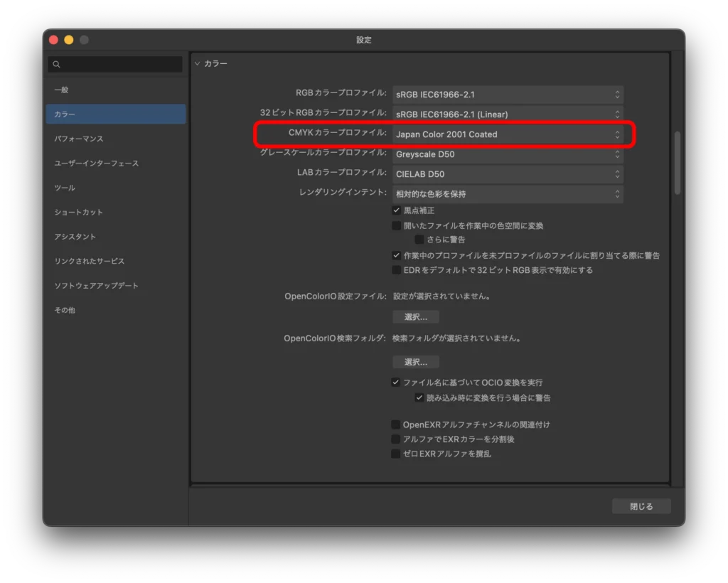Open the CMYKカラープロファイル Japan Color dropdown
Screen dimensions: 728x583
click(508, 134)
